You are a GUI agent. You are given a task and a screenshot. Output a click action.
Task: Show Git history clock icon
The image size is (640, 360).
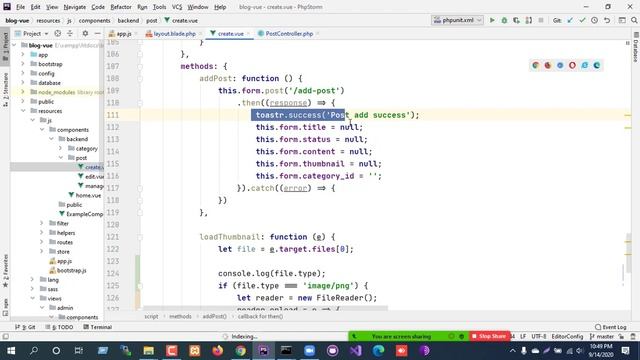pos(594,20)
